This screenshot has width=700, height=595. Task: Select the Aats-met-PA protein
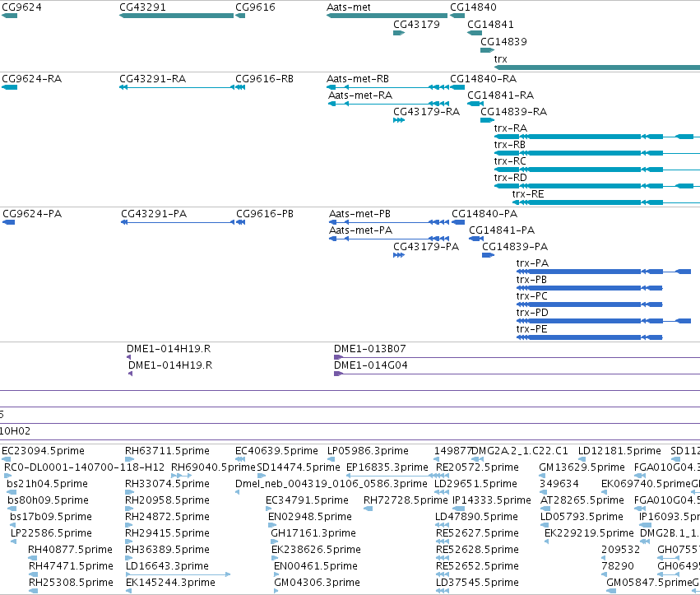[x=389, y=239]
